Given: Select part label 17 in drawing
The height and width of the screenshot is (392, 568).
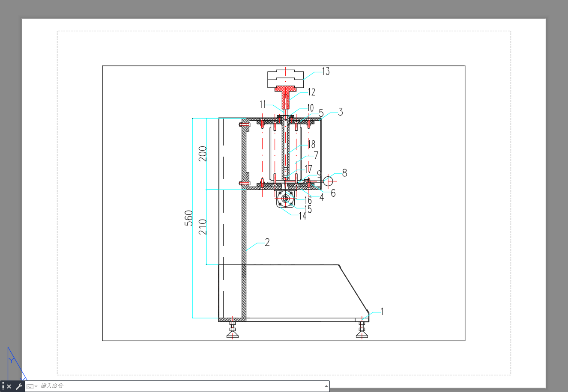Looking at the screenshot, I should point(308,169).
